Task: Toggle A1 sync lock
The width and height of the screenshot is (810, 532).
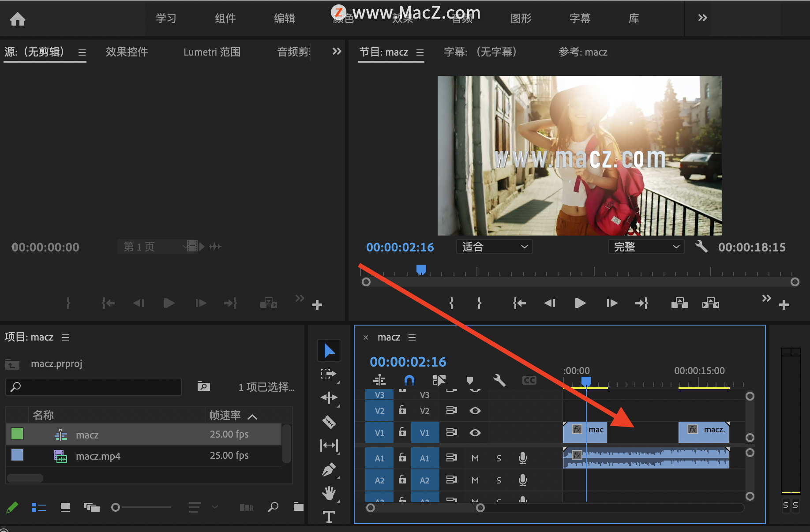Action: pyautogui.click(x=451, y=457)
